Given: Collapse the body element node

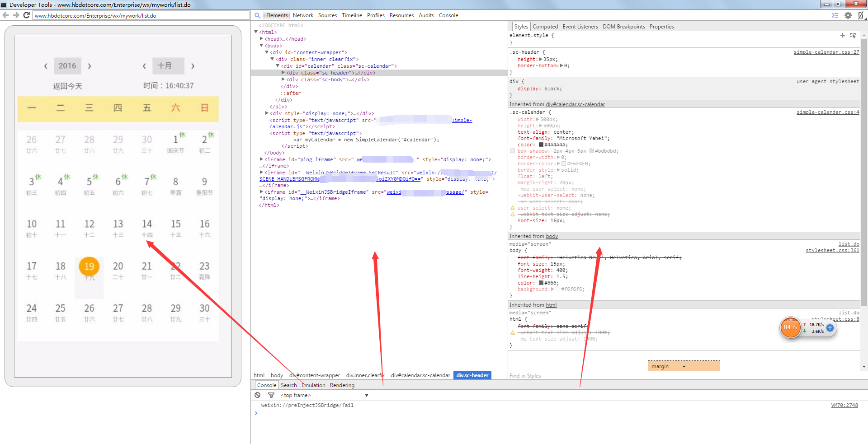Looking at the screenshot, I should tap(261, 46).
